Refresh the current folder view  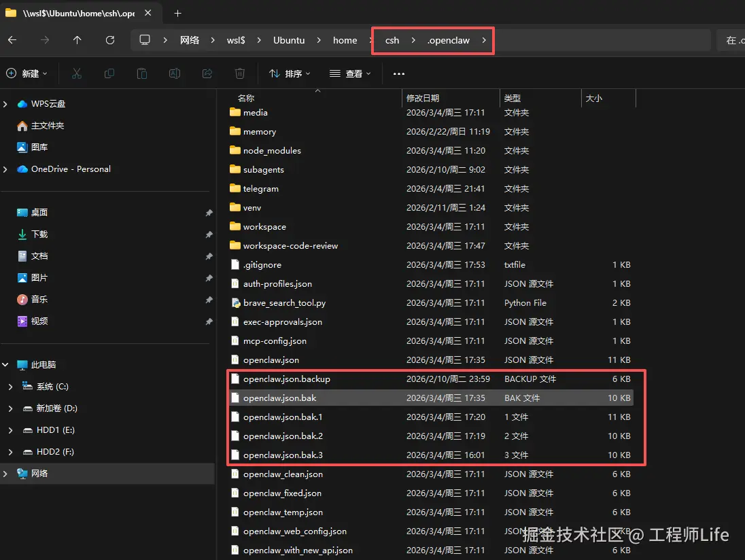(109, 40)
